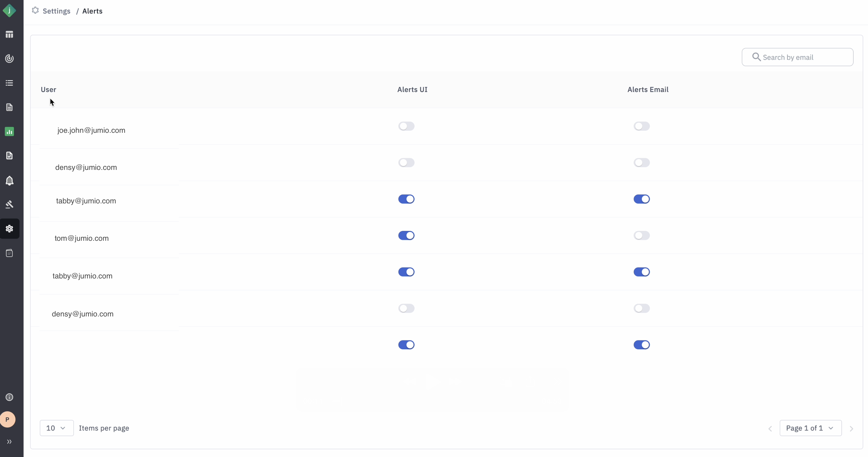Go to Settings breadcrumb
The height and width of the screenshot is (457, 868).
[56, 11]
